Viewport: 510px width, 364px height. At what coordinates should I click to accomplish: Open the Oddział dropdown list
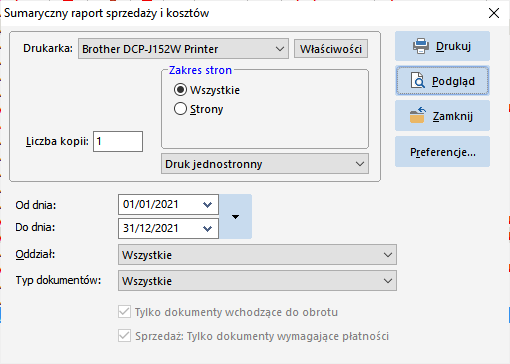click(257, 255)
